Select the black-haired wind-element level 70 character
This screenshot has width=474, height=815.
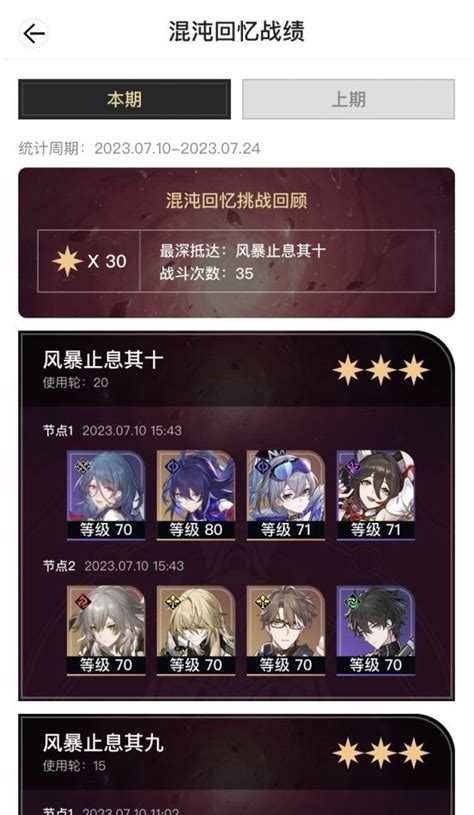pos(376,630)
